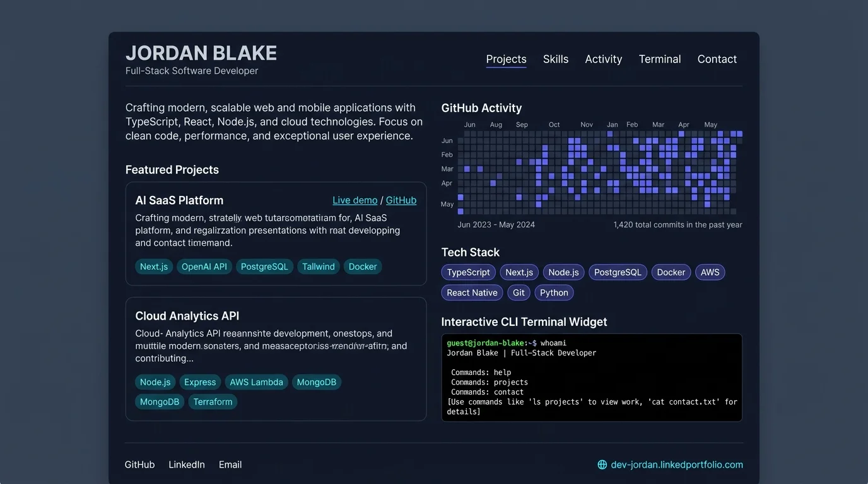Click the JORDAN BLAKE site title
The height and width of the screenshot is (484, 868).
tap(201, 53)
